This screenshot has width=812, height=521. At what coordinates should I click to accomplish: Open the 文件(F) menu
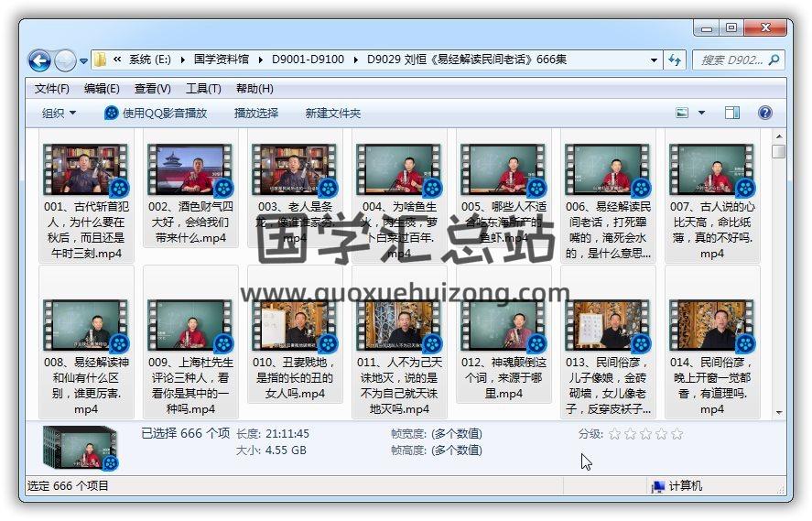tap(52, 89)
